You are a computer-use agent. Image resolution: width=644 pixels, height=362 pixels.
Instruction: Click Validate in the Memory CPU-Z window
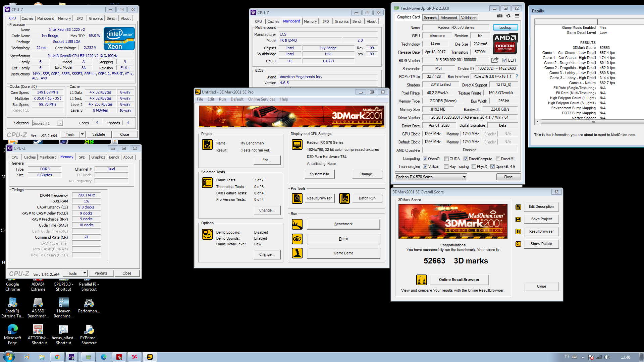pyautogui.click(x=101, y=273)
